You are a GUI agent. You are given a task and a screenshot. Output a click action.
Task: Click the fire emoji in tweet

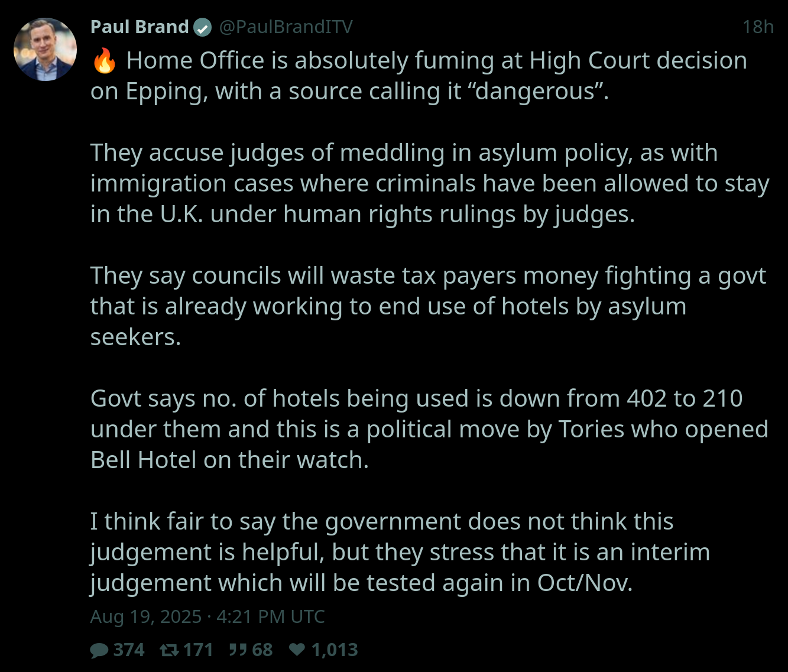click(x=104, y=61)
